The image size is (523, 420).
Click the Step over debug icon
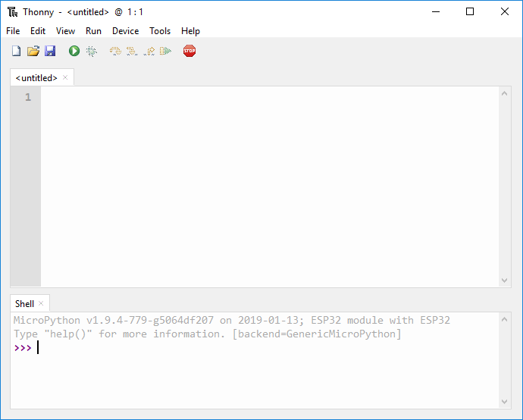(x=115, y=51)
